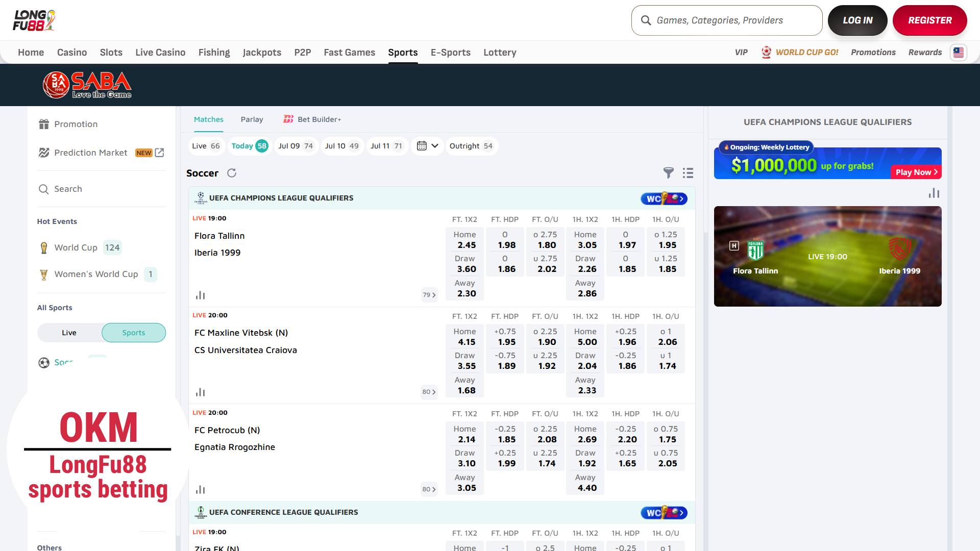The width and height of the screenshot is (980, 551).
Task: Click the Games, Categories, Providers search field
Action: 727,20
